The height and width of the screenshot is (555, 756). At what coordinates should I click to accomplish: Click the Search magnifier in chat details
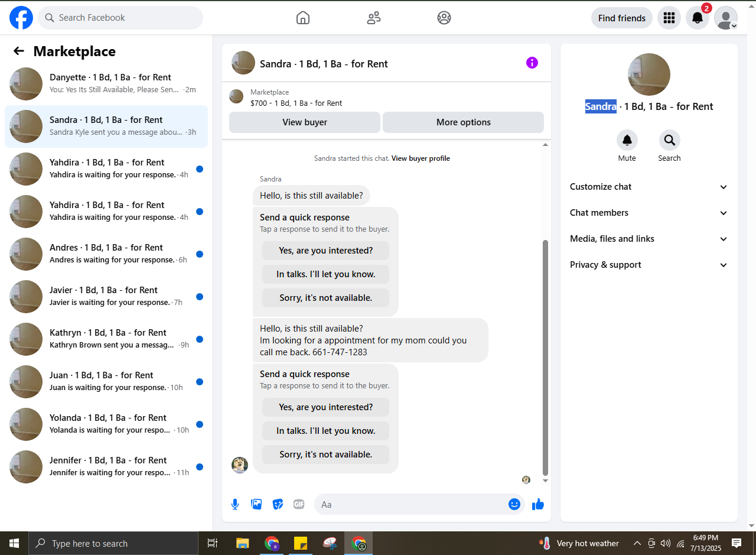(x=670, y=140)
